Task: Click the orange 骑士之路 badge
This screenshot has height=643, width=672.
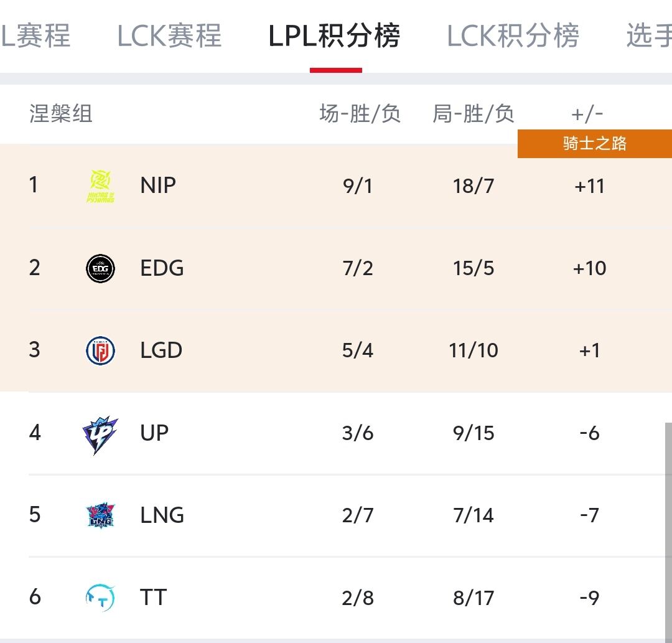Action: pyautogui.click(x=594, y=144)
